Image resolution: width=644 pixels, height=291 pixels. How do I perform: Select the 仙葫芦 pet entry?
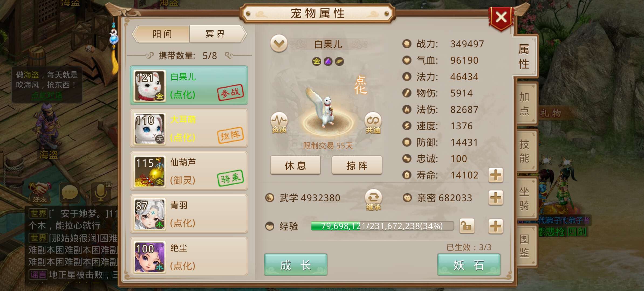tap(189, 171)
